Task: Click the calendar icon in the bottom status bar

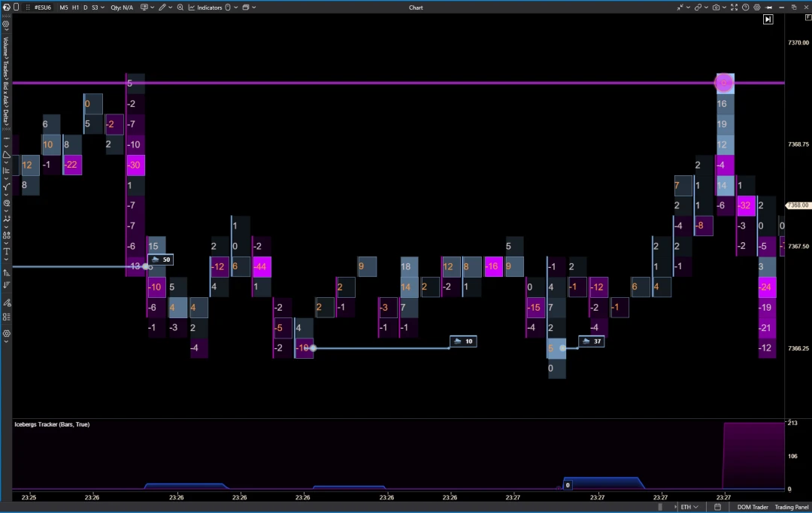Action: coord(717,507)
